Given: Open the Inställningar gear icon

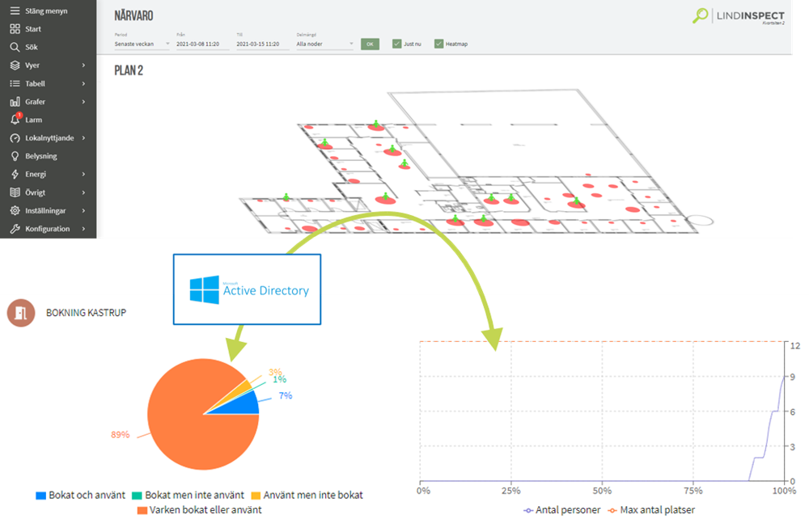Looking at the screenshot, I should (15, 210).
